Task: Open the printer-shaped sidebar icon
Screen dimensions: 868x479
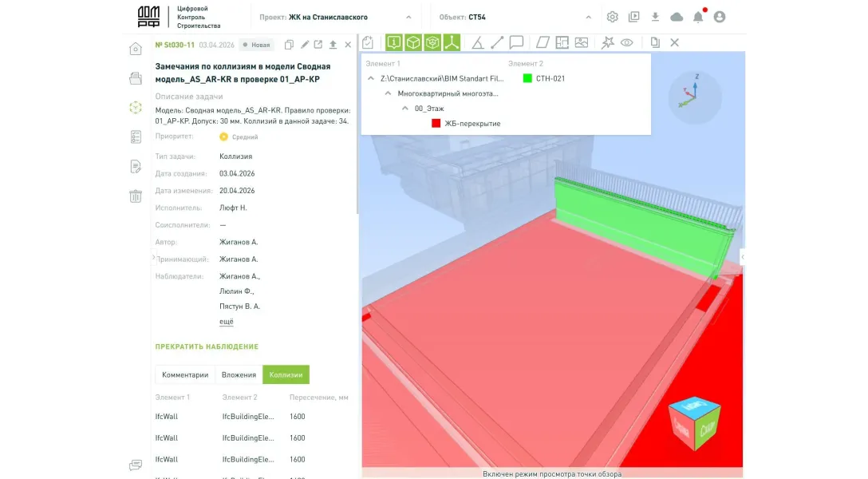Action: pos(136,78)
